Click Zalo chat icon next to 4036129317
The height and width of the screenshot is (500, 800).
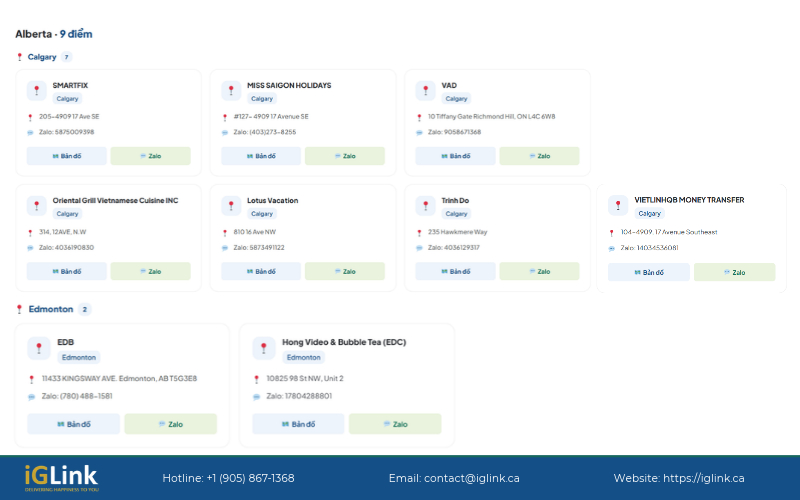(x=419, y=248)
